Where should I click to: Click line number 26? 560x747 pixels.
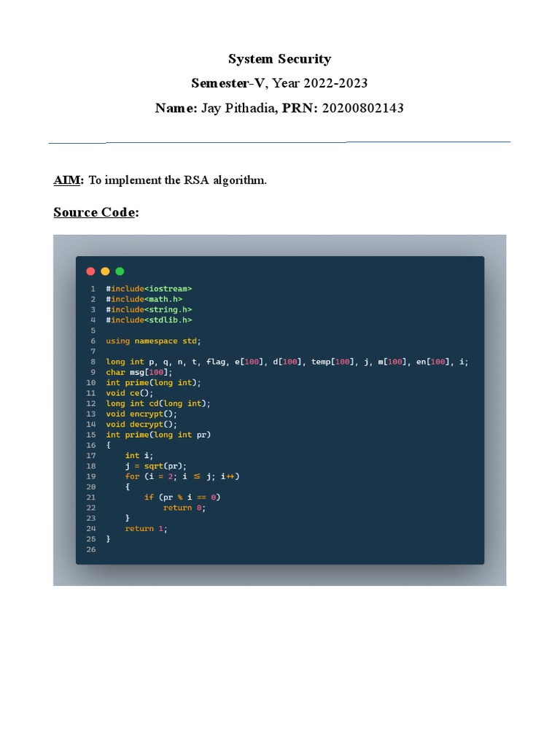coord(91,550)
